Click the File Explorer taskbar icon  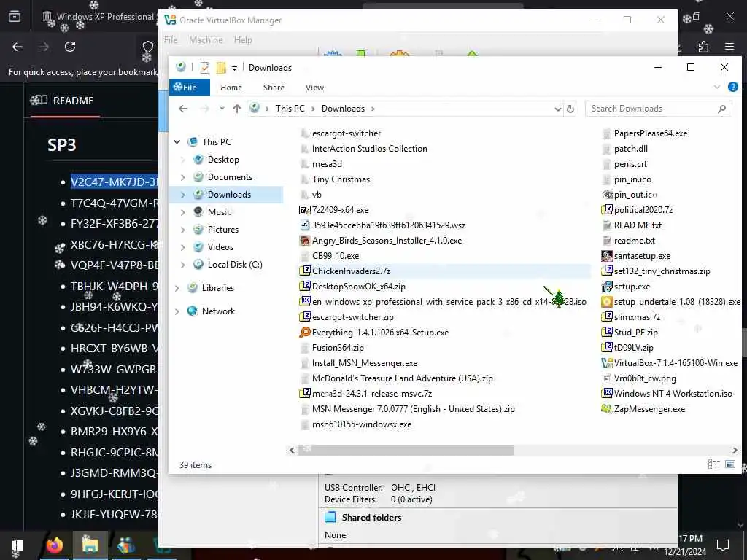coord(90,545)
